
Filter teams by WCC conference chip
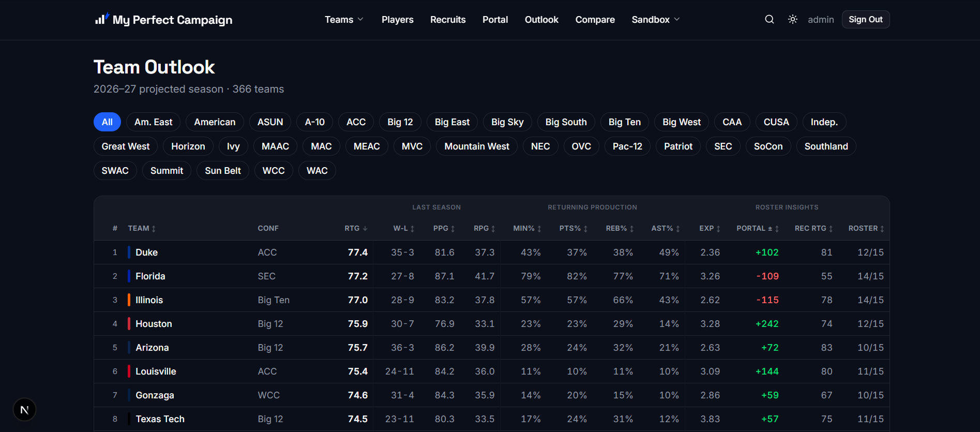(274, 171)
